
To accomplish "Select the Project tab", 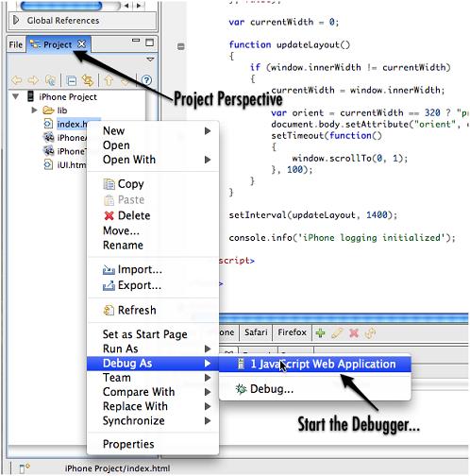I will (x=58, y=44).
